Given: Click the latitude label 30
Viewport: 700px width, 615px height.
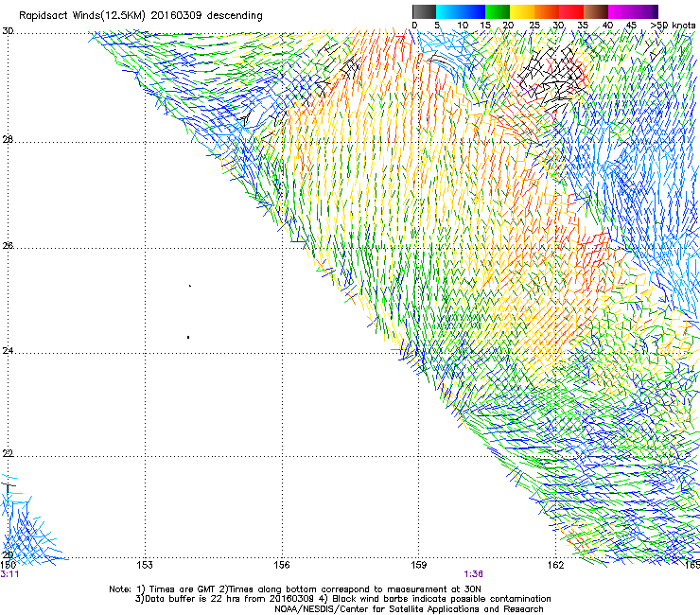Looking at the screenshot, I should [x=8, y=31].
